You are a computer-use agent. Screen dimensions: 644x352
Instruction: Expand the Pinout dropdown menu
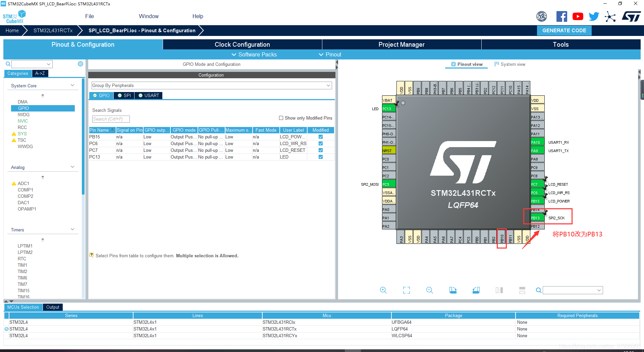pos(330,54)
